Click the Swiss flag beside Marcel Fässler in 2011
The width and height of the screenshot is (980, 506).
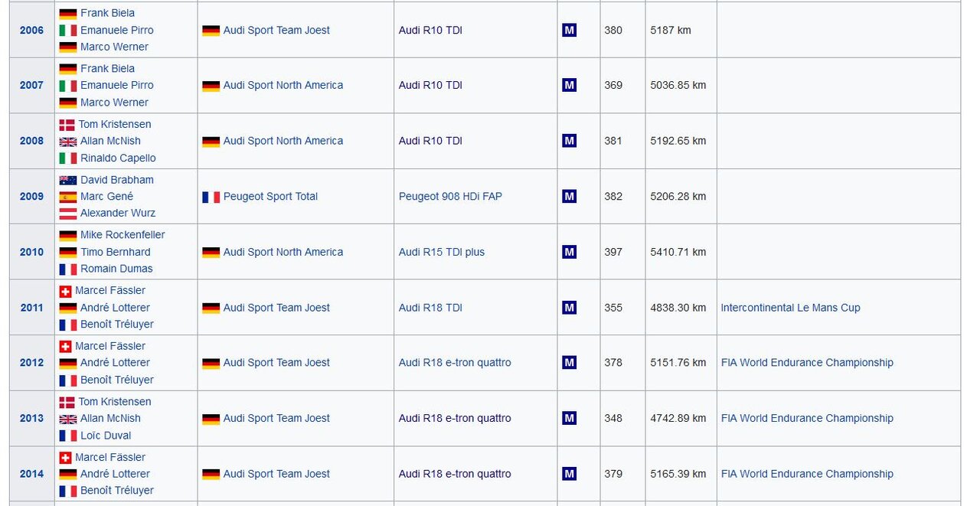[x=66, y=291]
